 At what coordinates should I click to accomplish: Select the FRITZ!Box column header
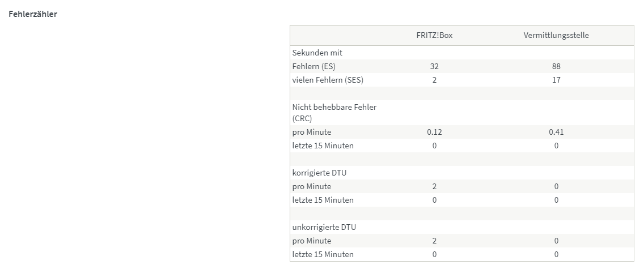point(434,35)
